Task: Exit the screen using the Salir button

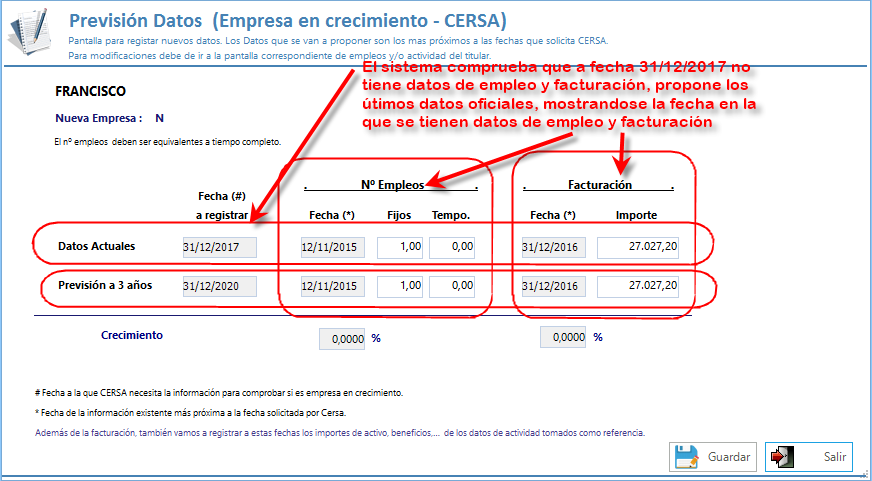Action: click(808, 456)
